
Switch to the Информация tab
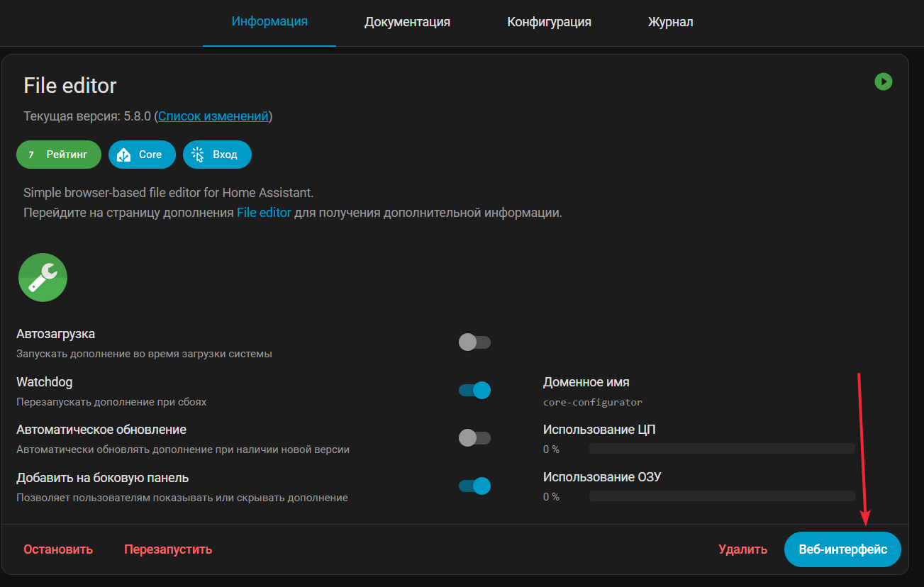tap(269, 21)
